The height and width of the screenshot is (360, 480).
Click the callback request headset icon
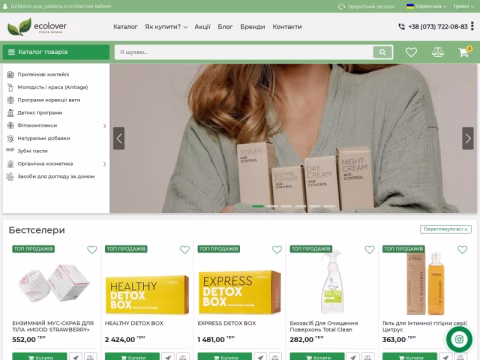point(341,7)
